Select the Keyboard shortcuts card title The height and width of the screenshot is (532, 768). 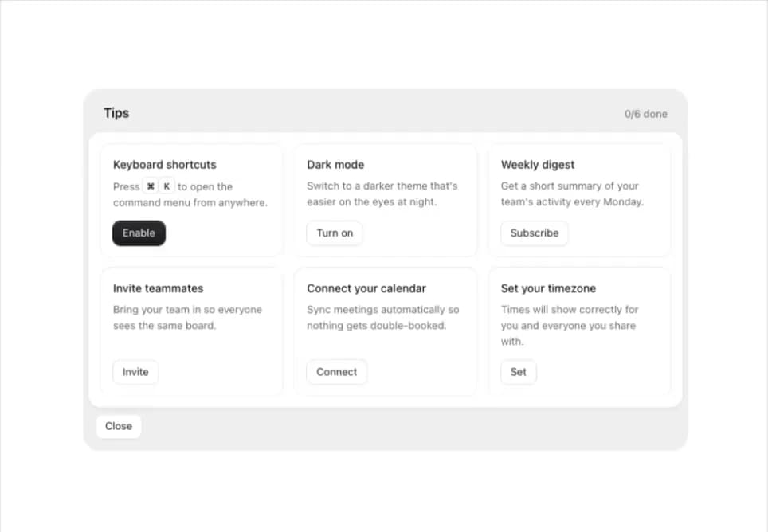165,165
